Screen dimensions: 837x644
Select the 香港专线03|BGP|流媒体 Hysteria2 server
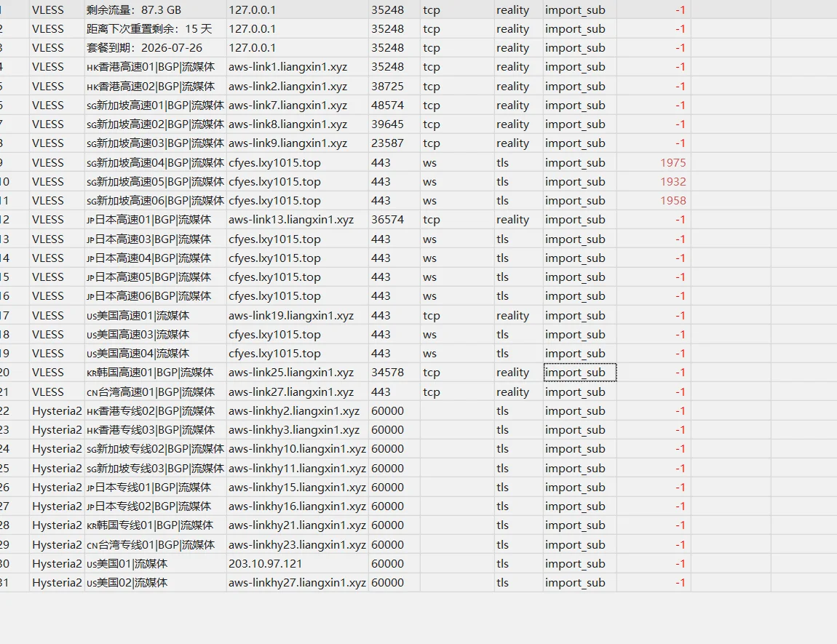pyautogui.click(x=151, y=430)
